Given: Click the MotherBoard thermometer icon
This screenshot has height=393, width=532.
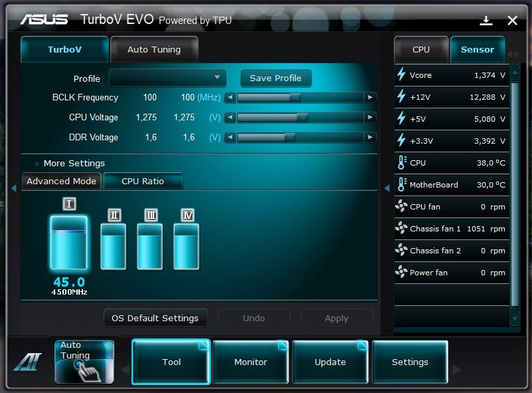Looking at the screenshot, I should pyautogui.click(x=402, y=184).
